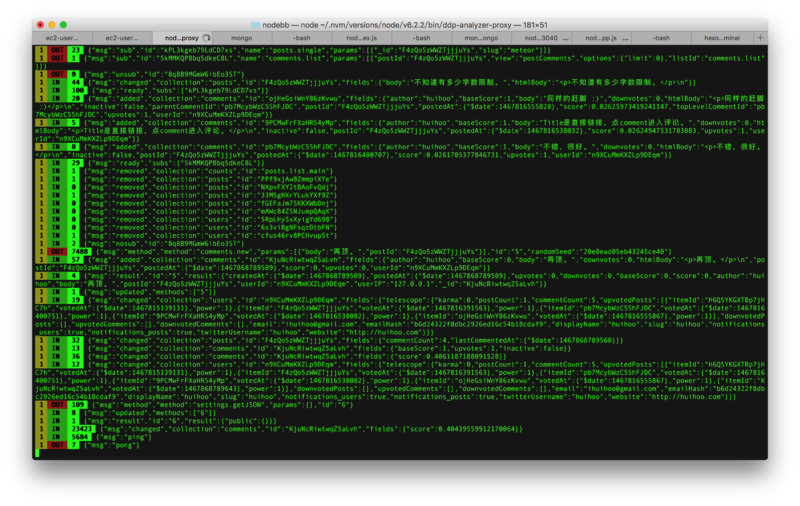The width and height of the screenshot is (800, 506).
Task: Click the spinner on the nod...proxy tab
Action: tap(208, 37)
